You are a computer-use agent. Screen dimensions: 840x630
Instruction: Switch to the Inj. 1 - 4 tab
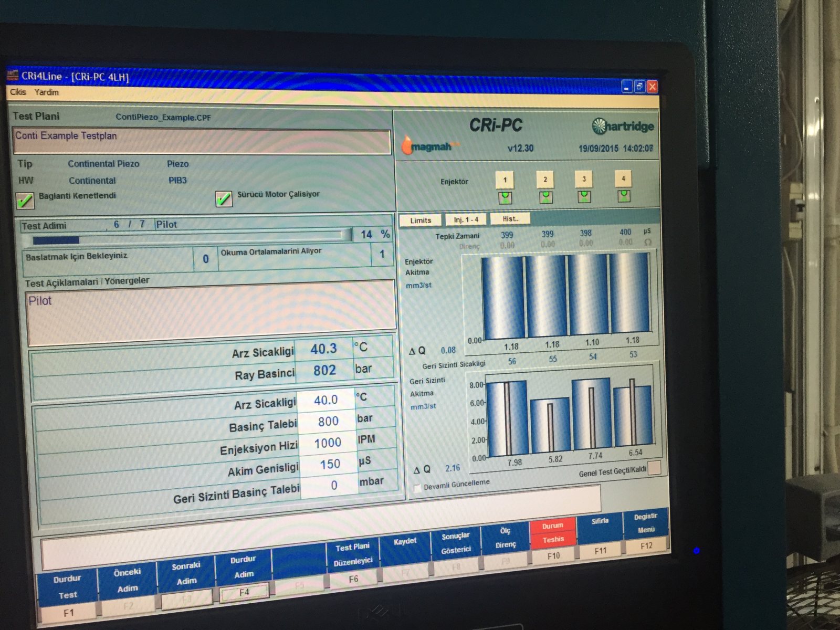coord(466,219)
